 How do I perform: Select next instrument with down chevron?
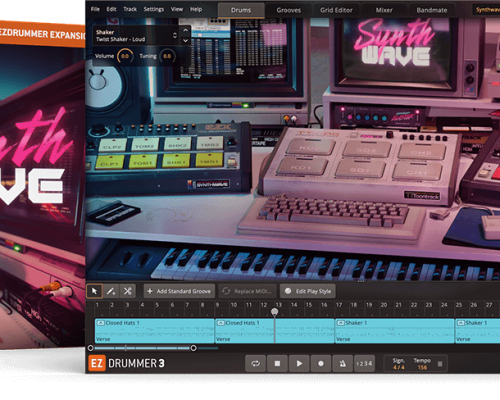pos(186,41)
